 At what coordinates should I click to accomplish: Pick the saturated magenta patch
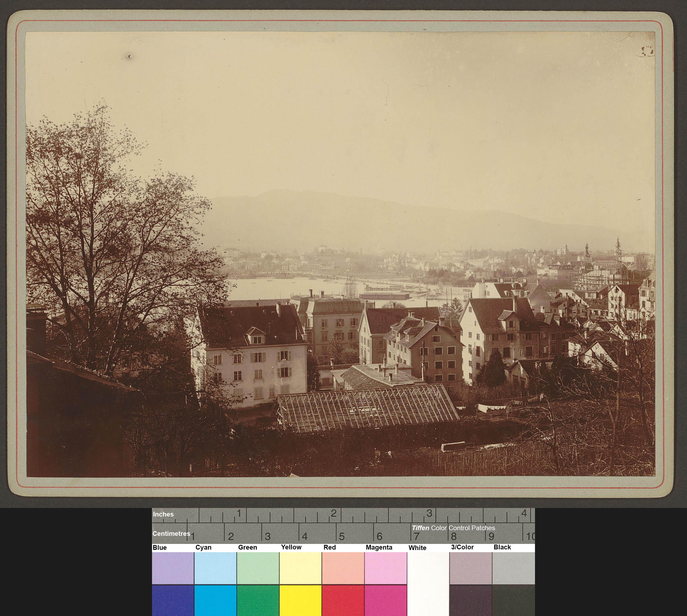coord(386,600)
